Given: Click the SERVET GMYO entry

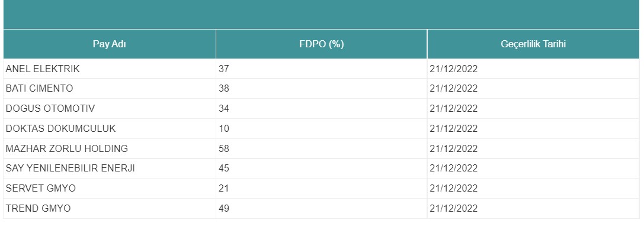Looking at the screenshot, I should [x=41, y=188].
